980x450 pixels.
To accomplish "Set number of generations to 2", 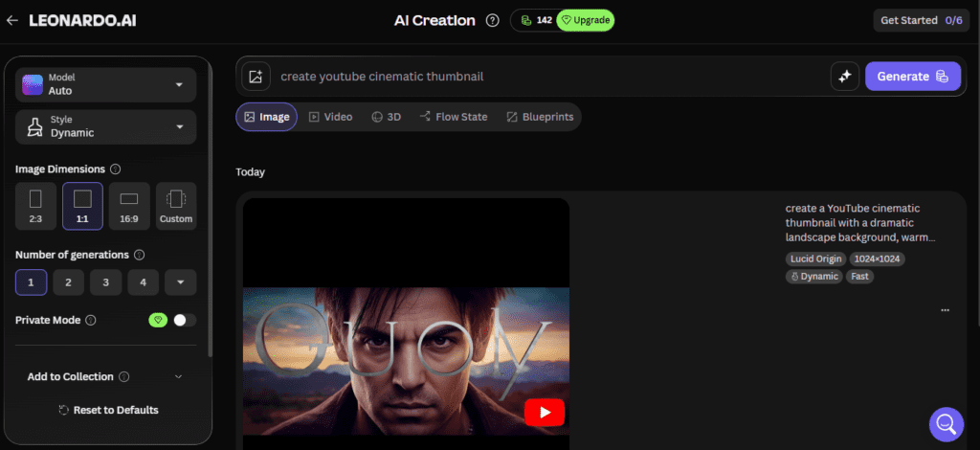I will click(68, 282).
